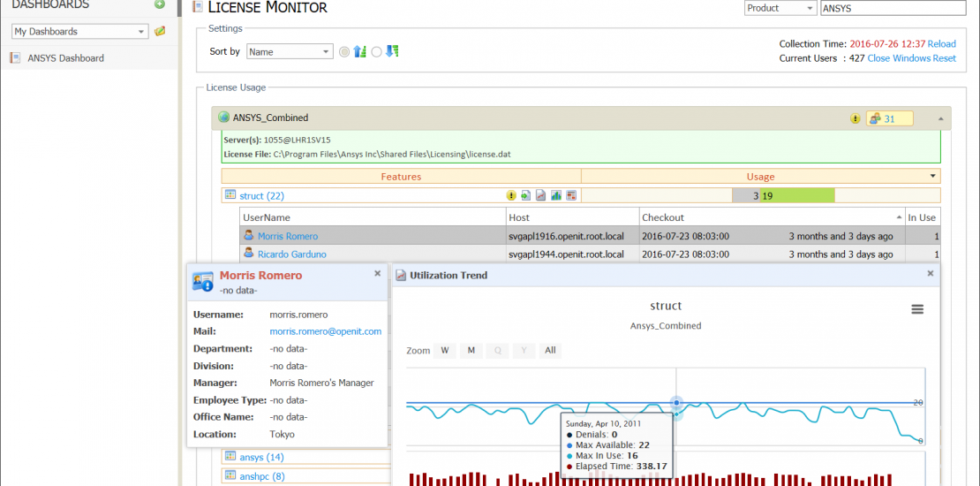Open the Sort by Name dropdown
This screenshot has width=980, height=486.
(x=290, y=52)
